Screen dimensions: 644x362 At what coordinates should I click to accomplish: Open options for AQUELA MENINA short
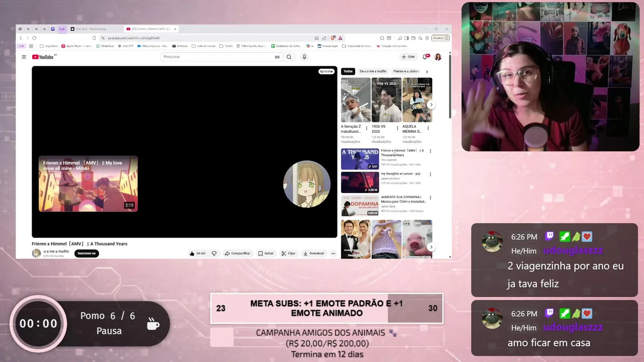point(428,128)
